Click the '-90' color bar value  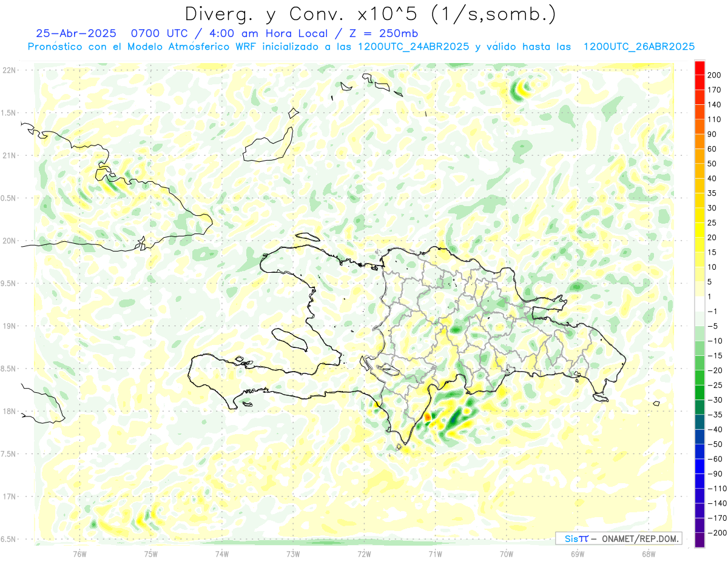pyautogui.click(x=715, y=473)
